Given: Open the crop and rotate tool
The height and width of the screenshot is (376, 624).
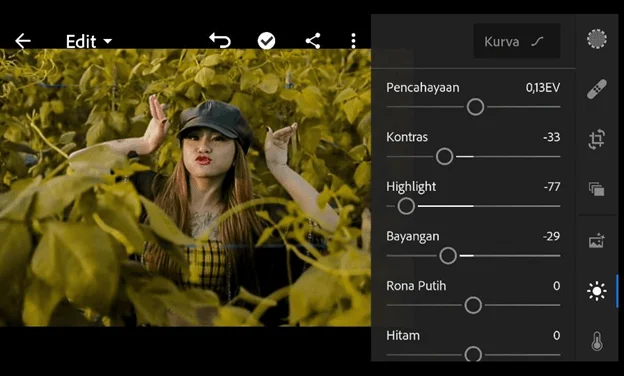Looking at the screenshot, I should pyautogui.click(x=597, y=139).
